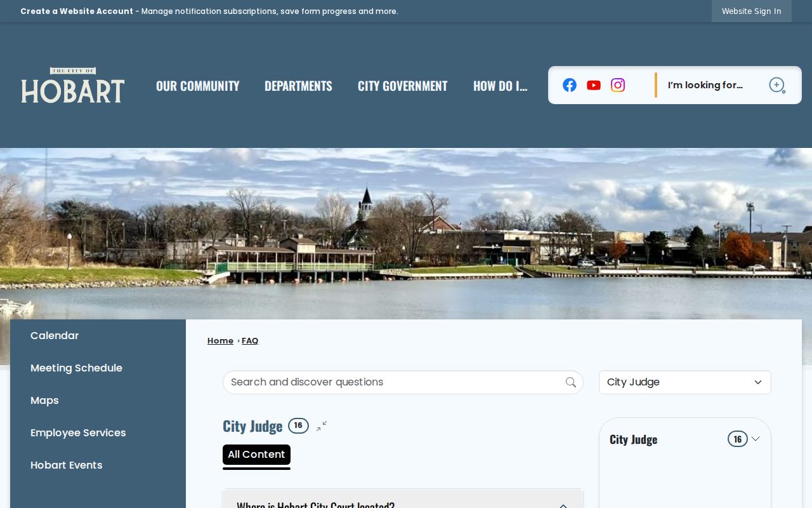
Task: Collapse City Judge section with arrows icon
Action: 322,426
